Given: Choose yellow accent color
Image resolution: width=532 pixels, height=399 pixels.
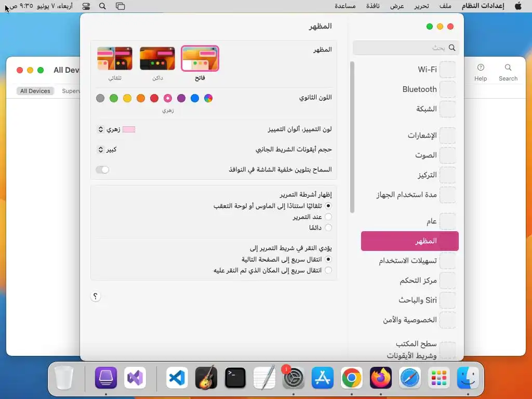Looking at the screenshot, I should (x=127, y=98).
